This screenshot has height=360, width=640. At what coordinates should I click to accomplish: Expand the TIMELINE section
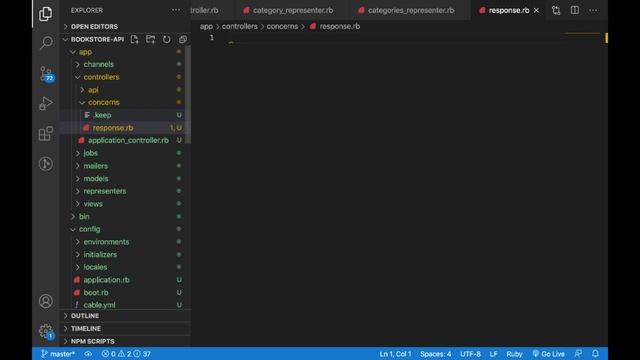click(86, 329)
